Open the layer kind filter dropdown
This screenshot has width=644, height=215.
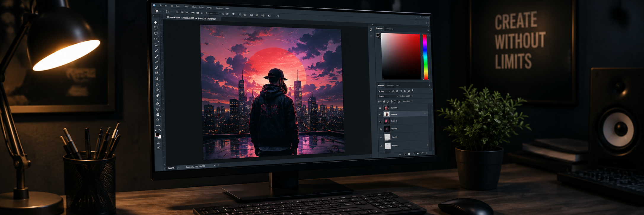pos(384,91)
